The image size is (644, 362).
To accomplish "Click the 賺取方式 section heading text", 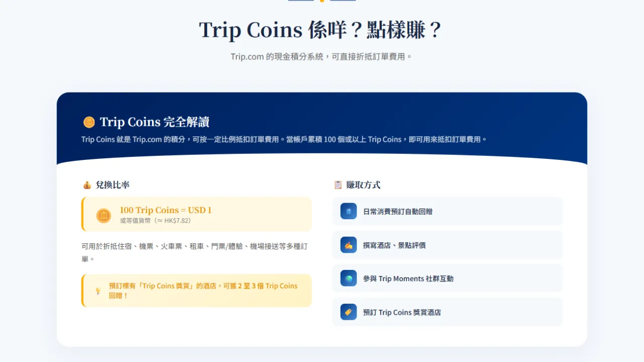I will [x=363, y=185].
